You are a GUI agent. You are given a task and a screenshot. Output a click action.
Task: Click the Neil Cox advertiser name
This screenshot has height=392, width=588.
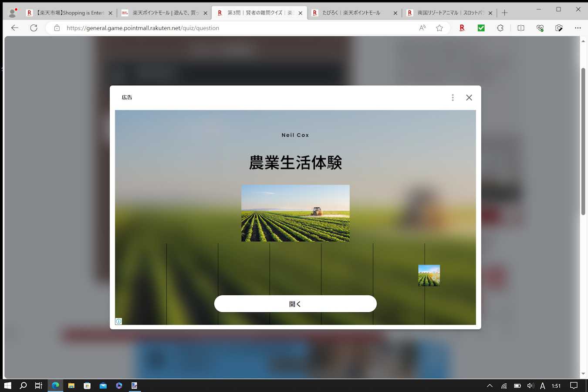click(x=295, y=135)
